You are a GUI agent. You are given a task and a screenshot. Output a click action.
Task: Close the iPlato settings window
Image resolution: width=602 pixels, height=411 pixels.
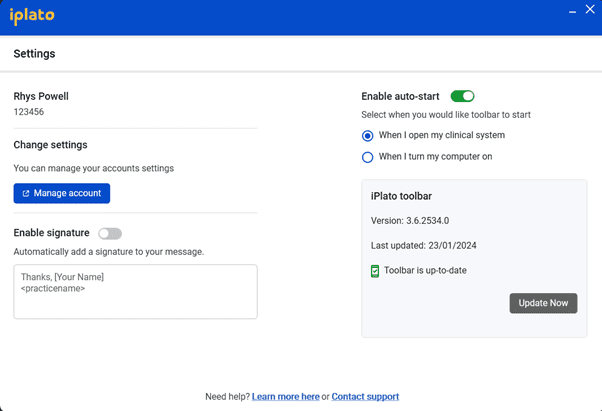590,9
